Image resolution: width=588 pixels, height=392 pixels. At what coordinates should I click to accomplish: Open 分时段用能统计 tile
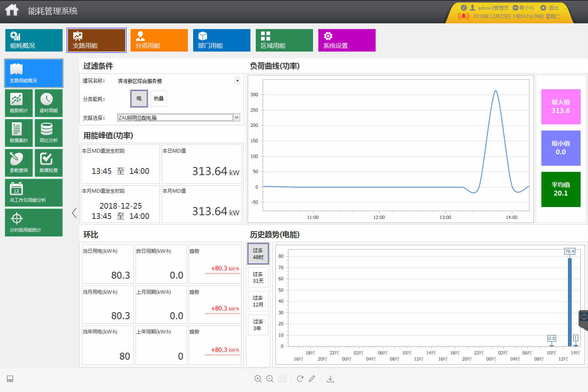(34, 223)
